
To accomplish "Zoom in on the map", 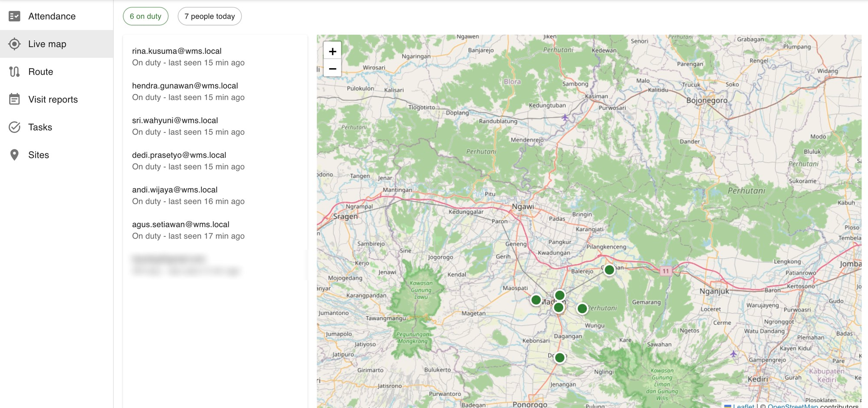I will (x=332, y=51).
